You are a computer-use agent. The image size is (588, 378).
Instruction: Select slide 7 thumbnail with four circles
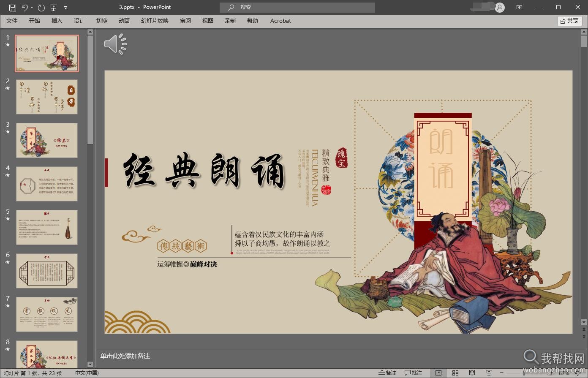coord(47,314)
